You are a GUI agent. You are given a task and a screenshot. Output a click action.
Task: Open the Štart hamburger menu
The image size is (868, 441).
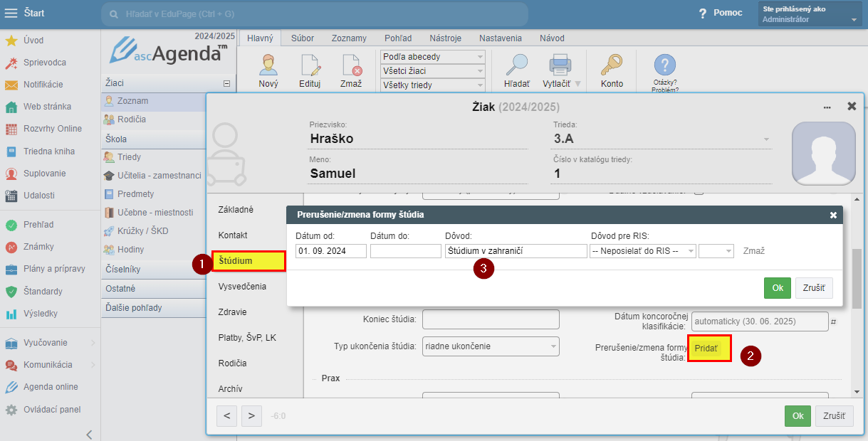click(11, 13)
